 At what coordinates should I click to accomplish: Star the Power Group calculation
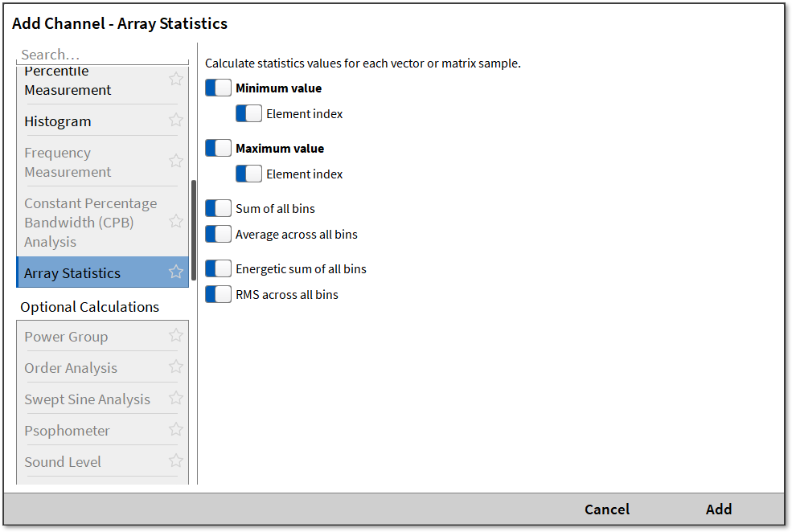point(176,336)
